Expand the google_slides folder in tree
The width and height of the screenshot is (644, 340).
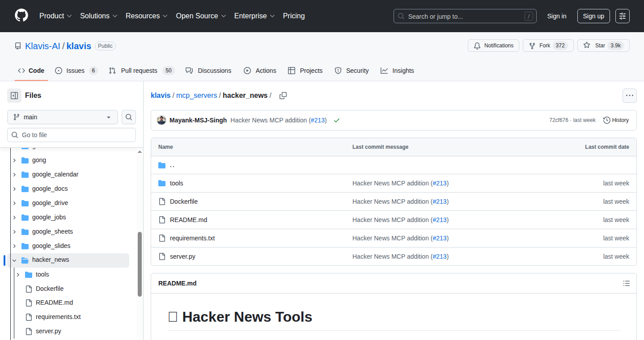click(14, 246)
